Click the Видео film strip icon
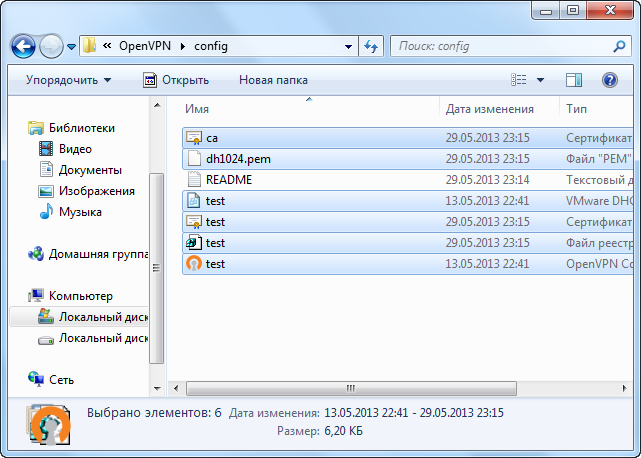The width and height of the screenshot is (641, 458). click(x=46, y=149)
